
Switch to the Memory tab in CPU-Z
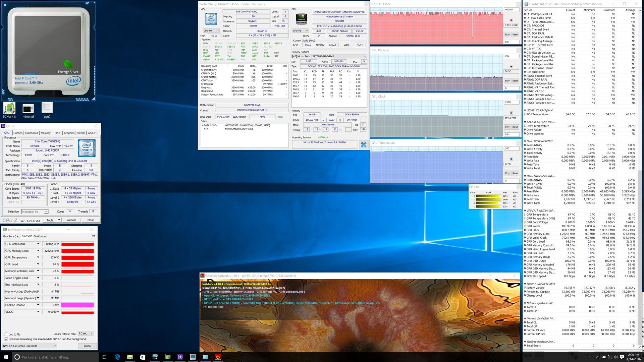(x=46, y=133)
